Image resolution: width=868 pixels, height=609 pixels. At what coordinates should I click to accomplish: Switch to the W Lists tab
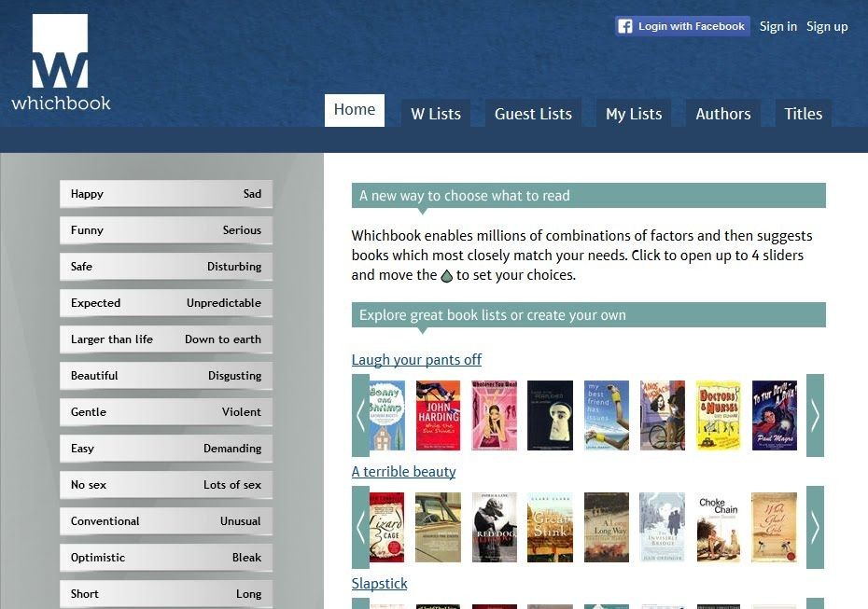436,114
